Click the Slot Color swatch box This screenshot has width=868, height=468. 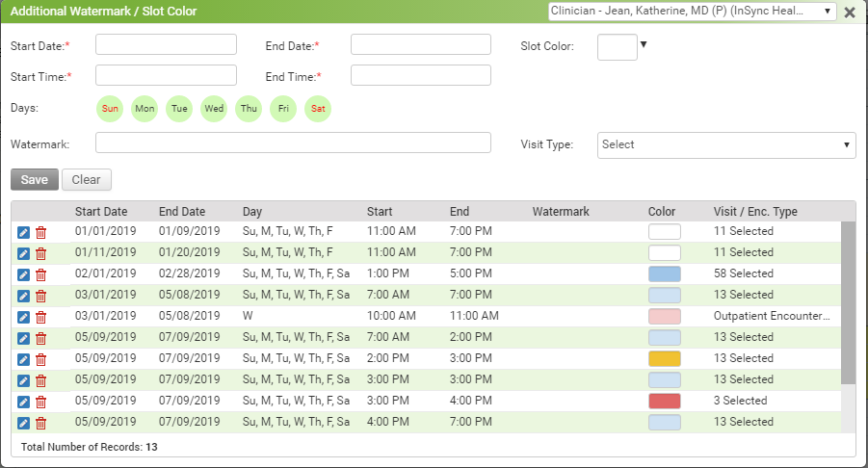(618, 46)
